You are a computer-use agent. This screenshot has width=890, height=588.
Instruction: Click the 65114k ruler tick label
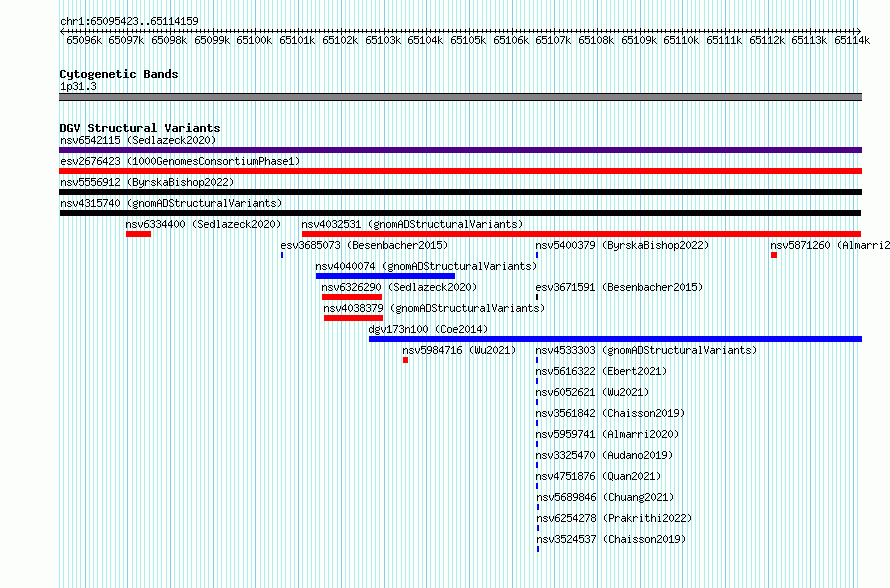[x=852, y=40]
